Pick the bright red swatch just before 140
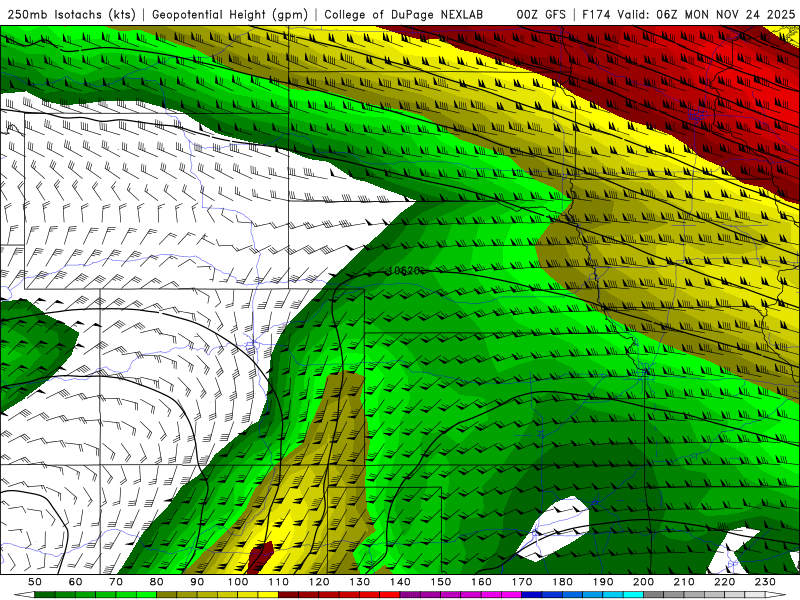Screen dimensions: 800x600 (x=390, y=595)
